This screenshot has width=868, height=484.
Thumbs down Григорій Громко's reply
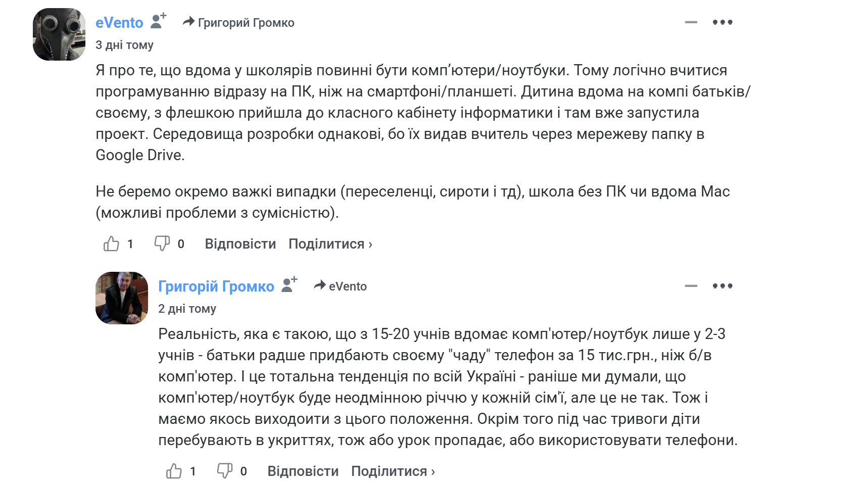coord(224,471)
